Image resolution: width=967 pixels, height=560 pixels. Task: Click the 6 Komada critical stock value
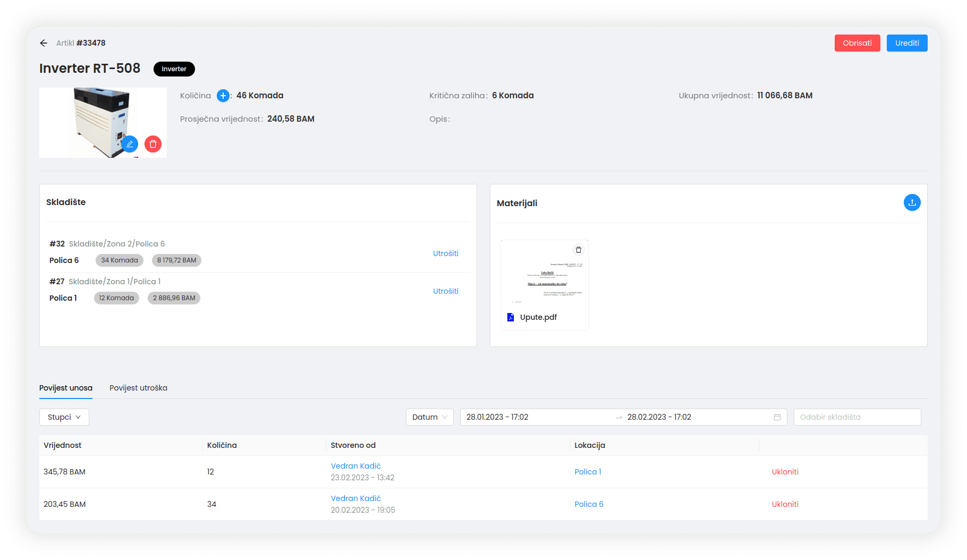tap(513, 96)
